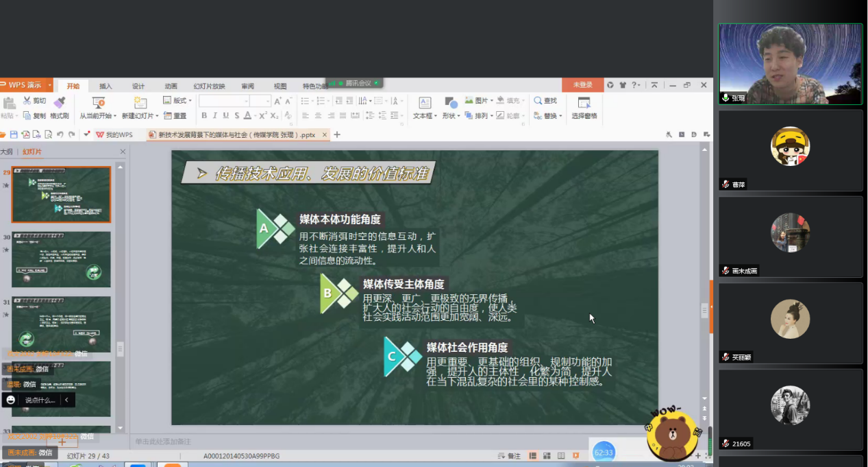Click the Not Logged In (未登录) button
This screenshot has height=467, width=868.
582,85
